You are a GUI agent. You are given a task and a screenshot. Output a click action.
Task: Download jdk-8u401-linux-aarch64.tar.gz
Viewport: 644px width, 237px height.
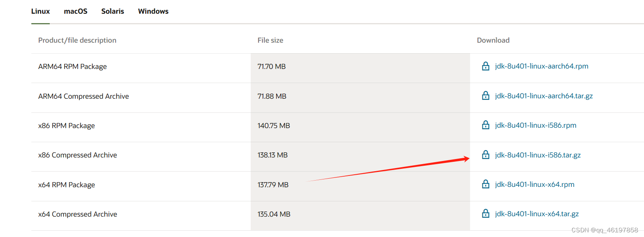[544, 96]
